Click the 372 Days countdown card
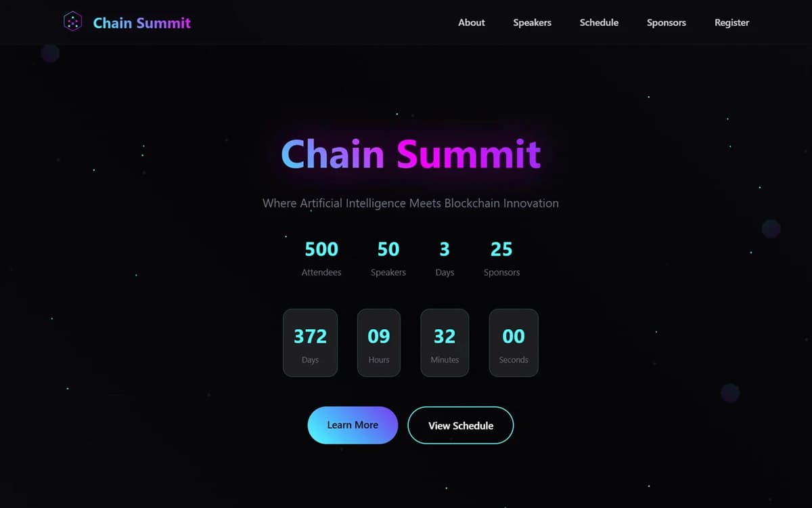 click(x=310, y=342)
